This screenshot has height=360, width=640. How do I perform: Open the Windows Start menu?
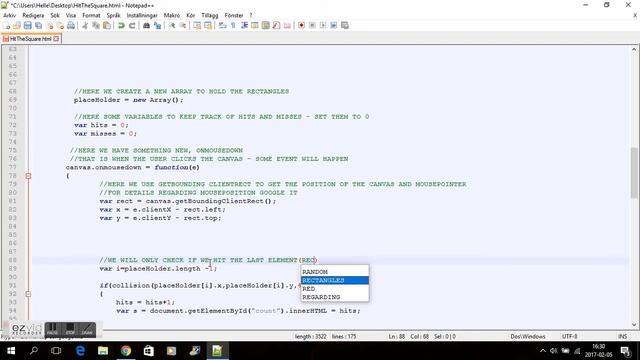[x=11, y=351]
